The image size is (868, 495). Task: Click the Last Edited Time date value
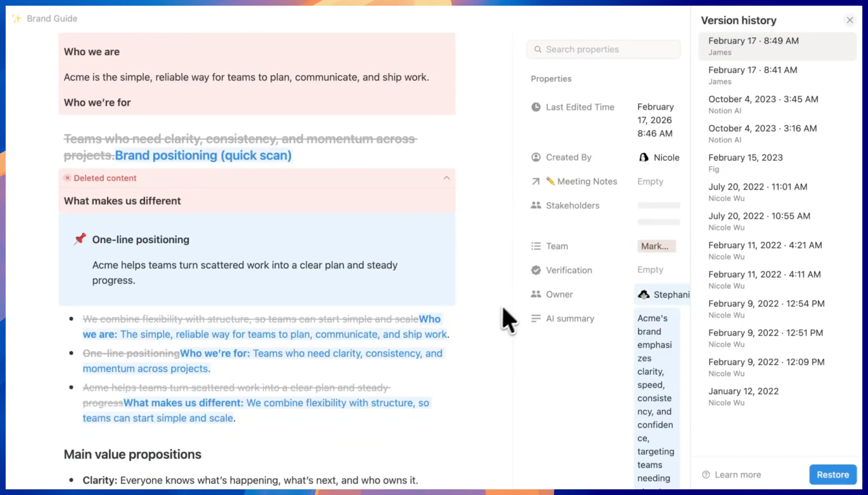(x=655, y=120)
